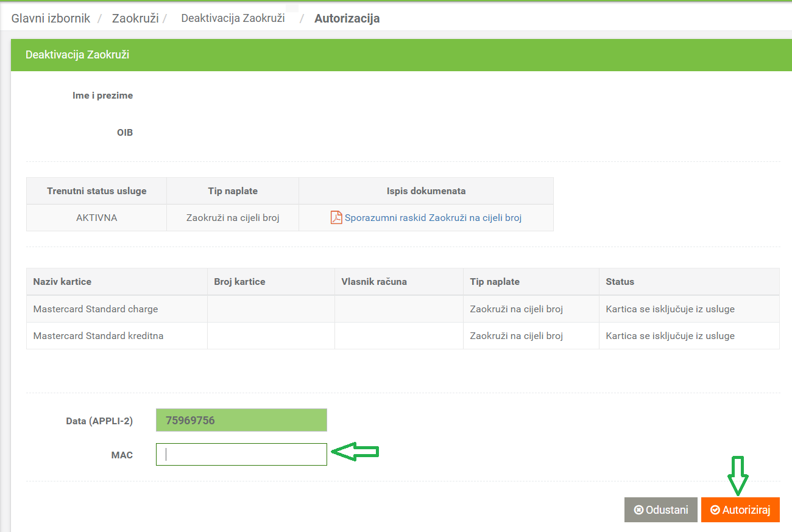The height and width of the screenshot is (532, 792).
Task: Open Sporazumni raskid Zaokruži na cijeli broj document
Action: point(433,217)
